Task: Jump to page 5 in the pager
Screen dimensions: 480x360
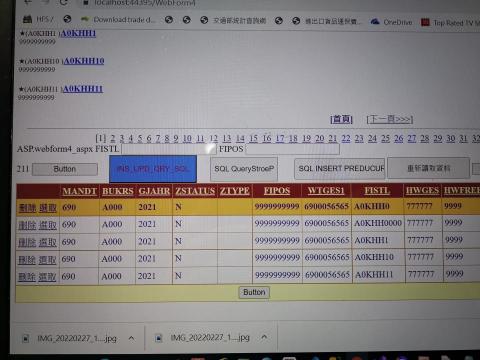Action: [140, 138]
